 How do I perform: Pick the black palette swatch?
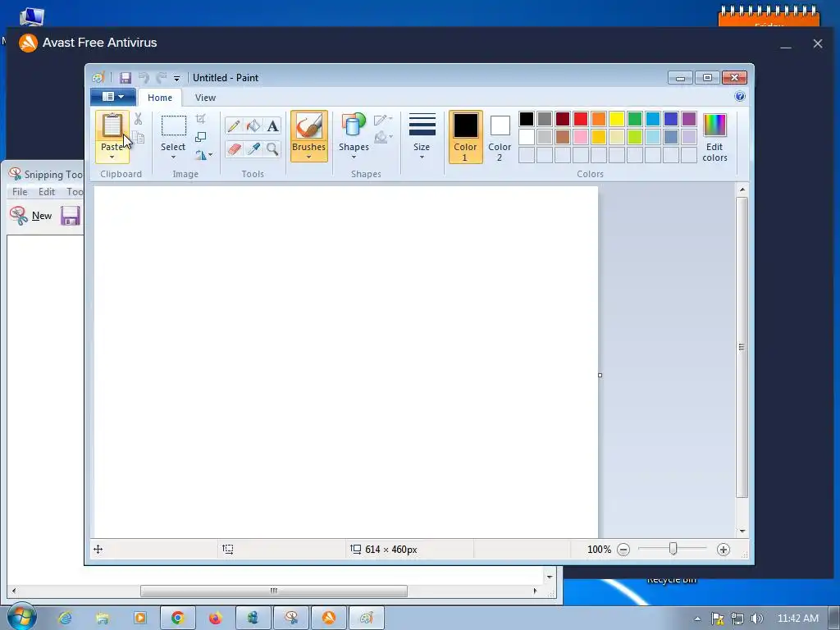[x=527, y=118]
